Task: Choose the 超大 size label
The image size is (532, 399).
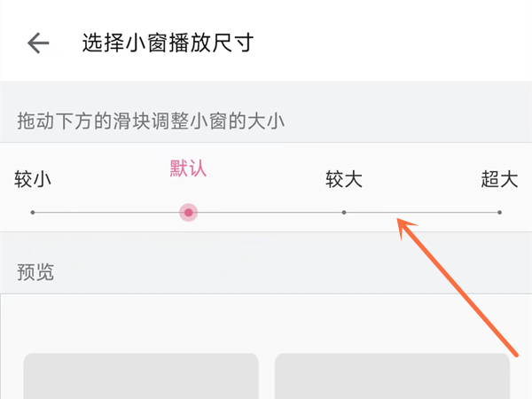Action: pos(499,180)
